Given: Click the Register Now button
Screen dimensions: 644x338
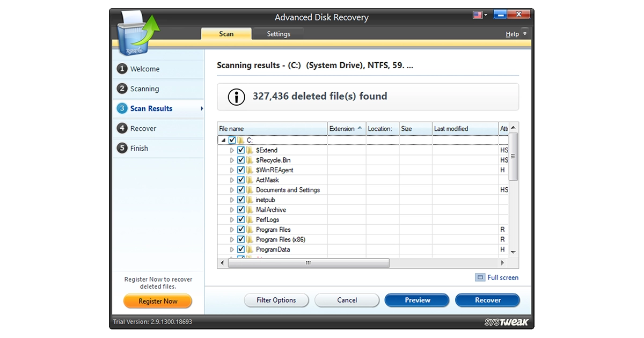Looking at the screenshot, I should pos(158,301).
